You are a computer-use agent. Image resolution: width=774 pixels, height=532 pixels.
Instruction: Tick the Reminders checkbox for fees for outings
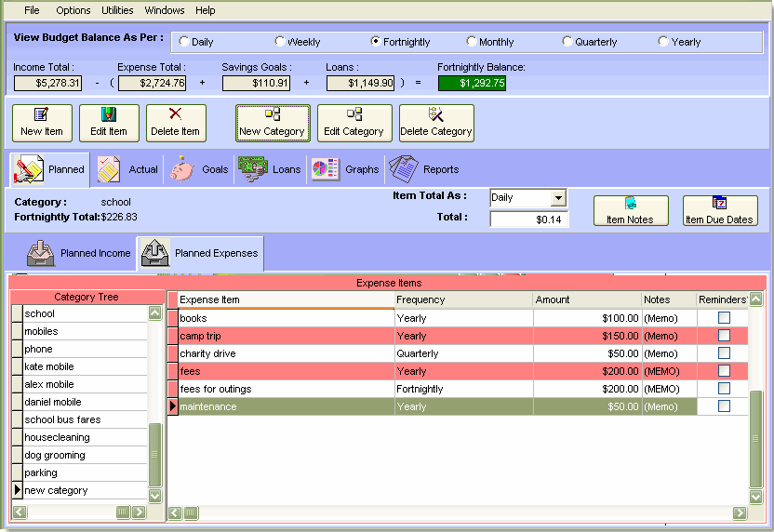[x=724, y=389]
